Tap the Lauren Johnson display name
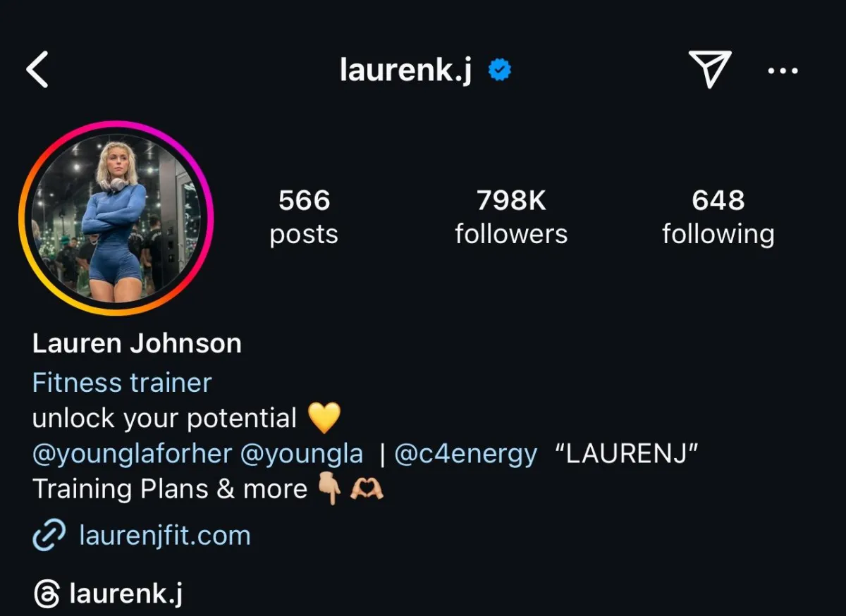 pyautogui.click(x=137, y=344)
